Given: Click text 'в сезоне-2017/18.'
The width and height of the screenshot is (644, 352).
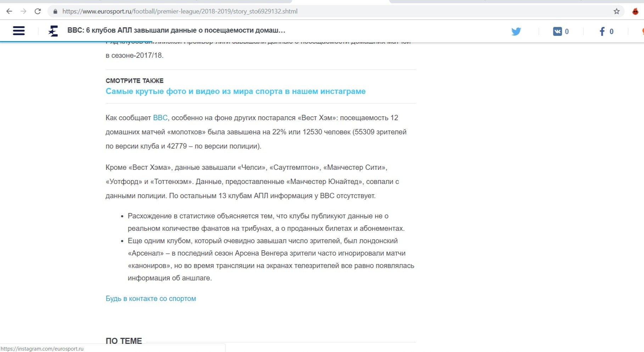Looking at the screenshot, I should pos(134,55).
